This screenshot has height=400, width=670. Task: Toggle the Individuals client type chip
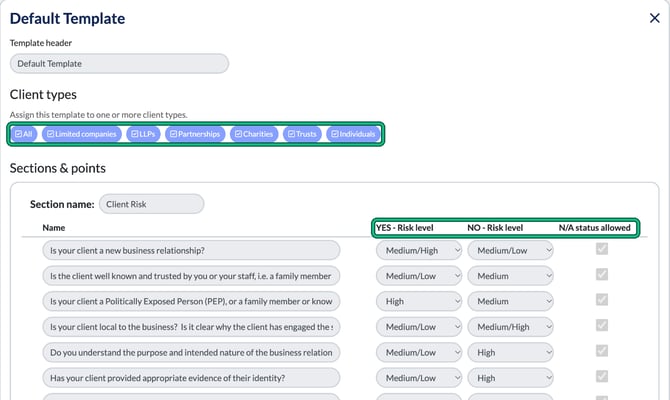point(353,134)
